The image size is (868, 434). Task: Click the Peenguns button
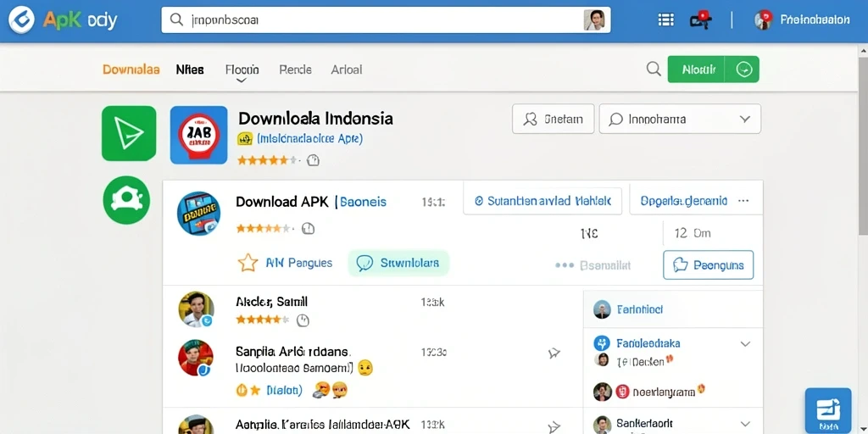pyautogui.click(x=708, y=265)
